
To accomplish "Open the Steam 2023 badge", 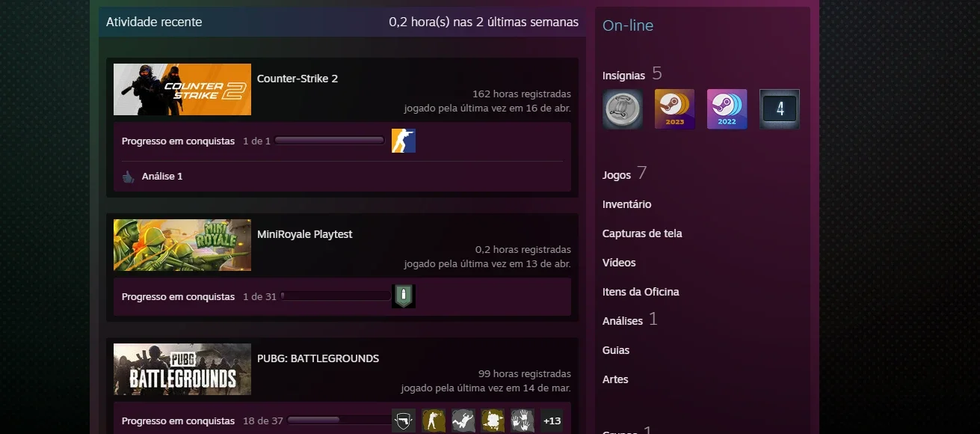I will coord(675,109).
